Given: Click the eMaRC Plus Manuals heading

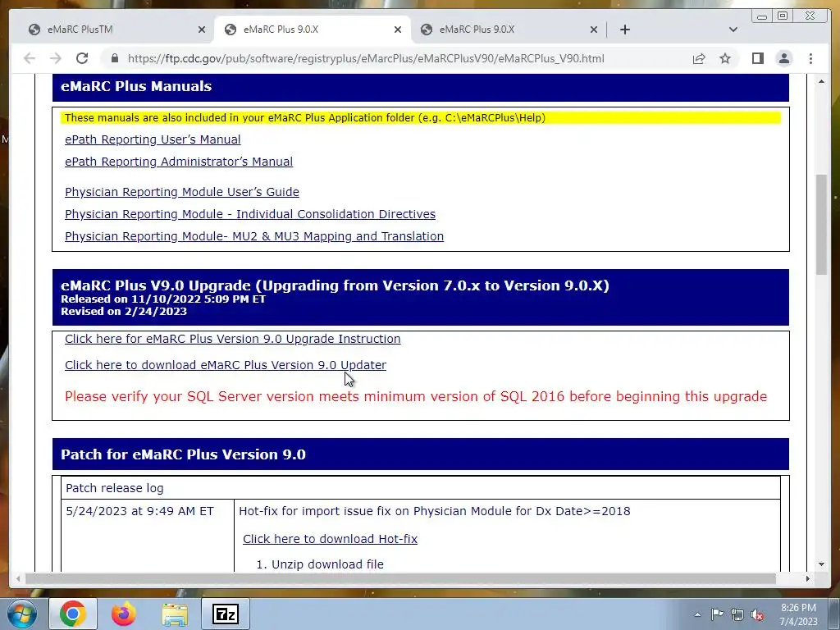Looking at the screenshot, I should point(136,86).
